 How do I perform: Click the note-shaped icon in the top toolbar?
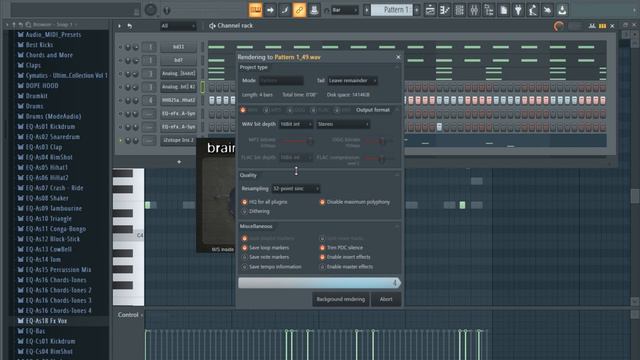pyautogui.click(x=285, y=10)
